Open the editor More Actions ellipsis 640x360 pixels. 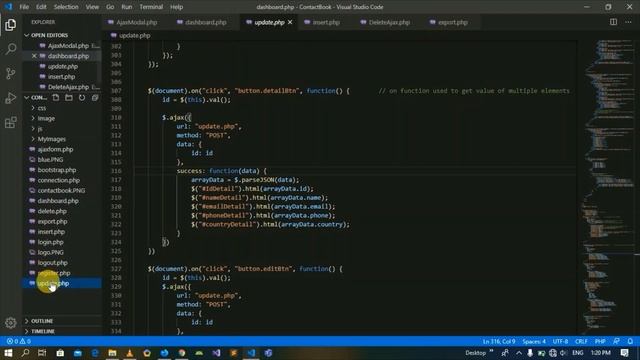click(x=628, y=22)
